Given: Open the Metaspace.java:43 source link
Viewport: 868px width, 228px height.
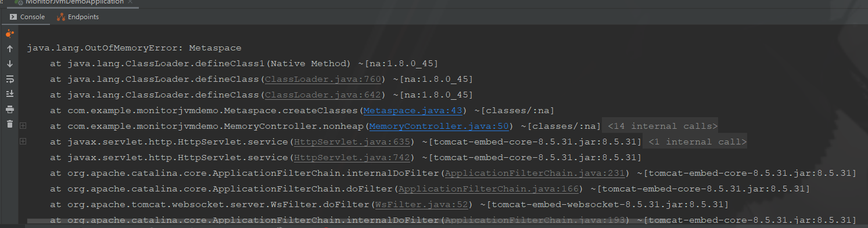Looking at the screenshot, I should [x=413, y=110].
